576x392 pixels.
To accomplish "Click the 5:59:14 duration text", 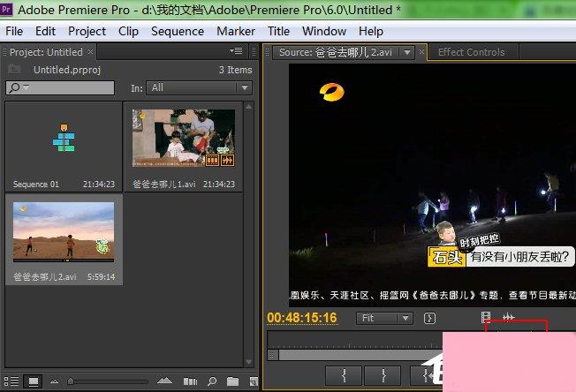I will click(x=102, y=277).
